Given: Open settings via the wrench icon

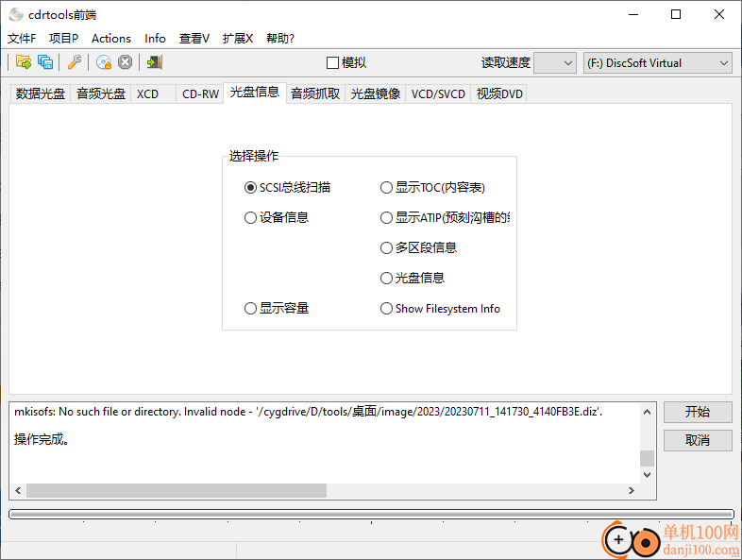Looking at the screenshot, I should pyautogui.click(x=75, y=62).
